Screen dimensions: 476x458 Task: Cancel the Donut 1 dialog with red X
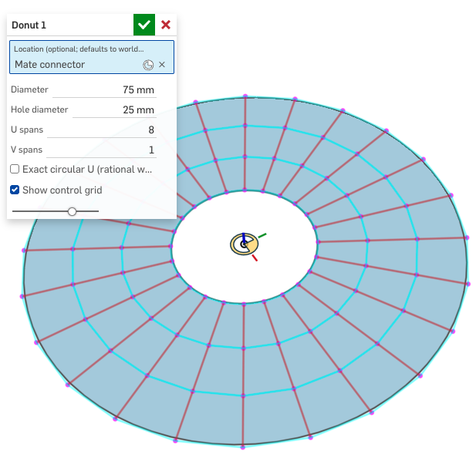[166, 25]
